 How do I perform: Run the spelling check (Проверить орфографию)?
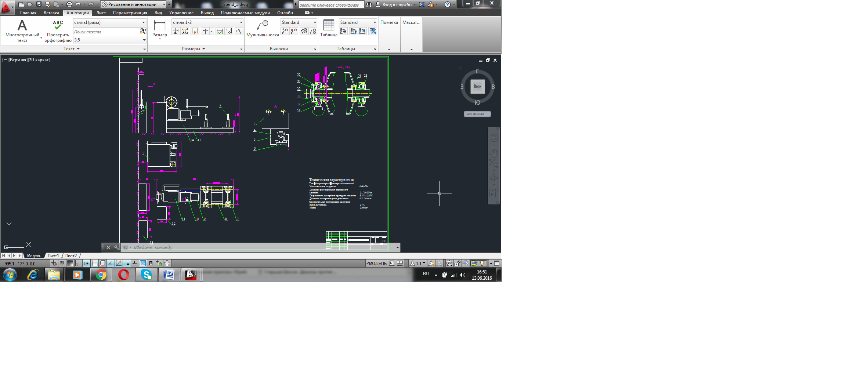(58, 31)
